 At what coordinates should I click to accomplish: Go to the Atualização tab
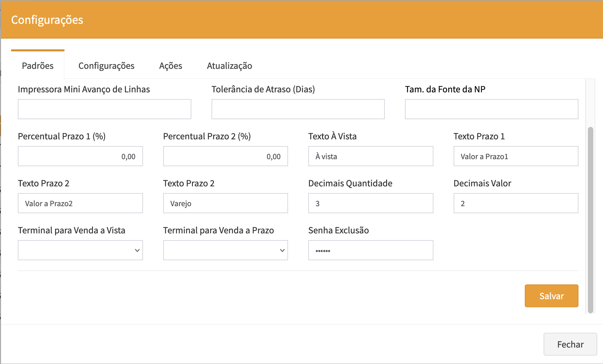pos(229,66)
